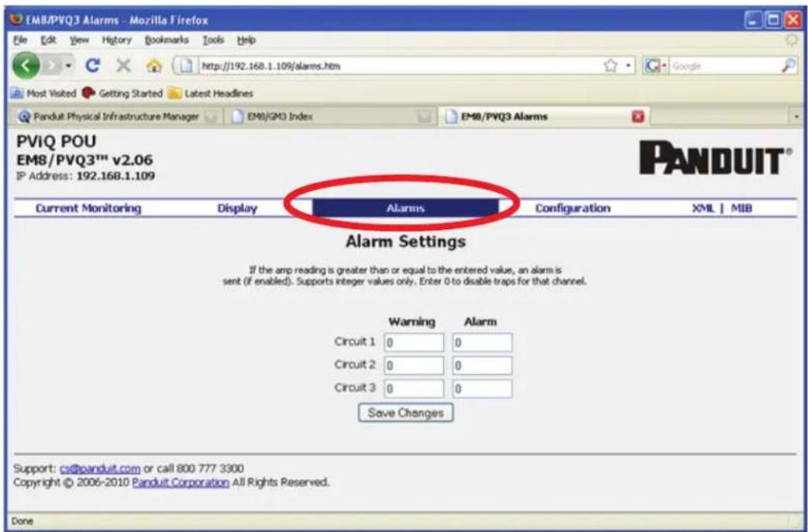Image resolution: width=808 pixels, height=532 pixels.
Task: Open the MIB link
Action: 741,208
